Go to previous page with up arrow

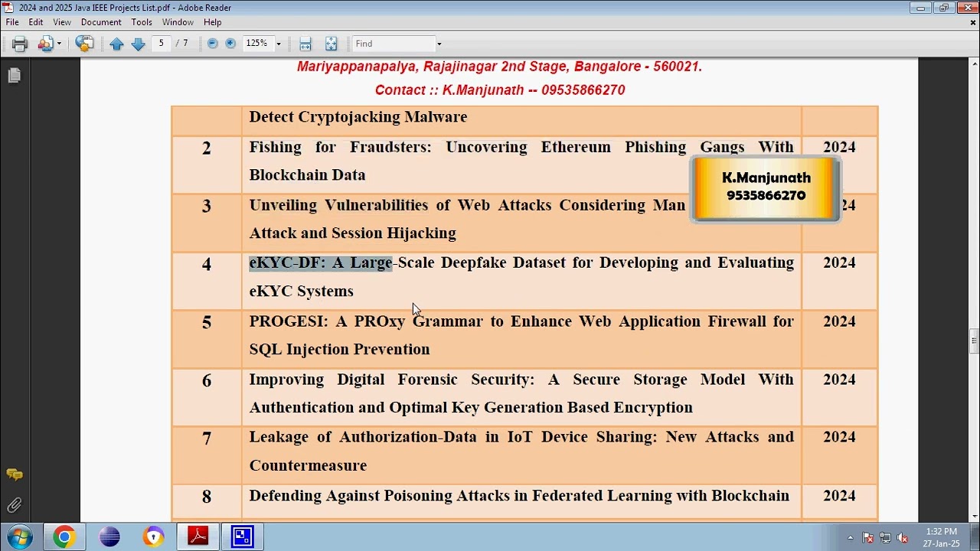point(116,44)
